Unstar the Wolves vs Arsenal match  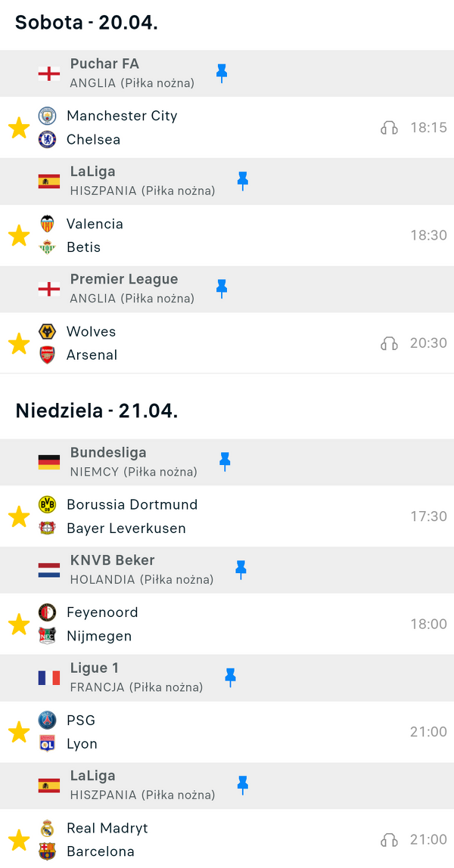[x=19, y=343]
